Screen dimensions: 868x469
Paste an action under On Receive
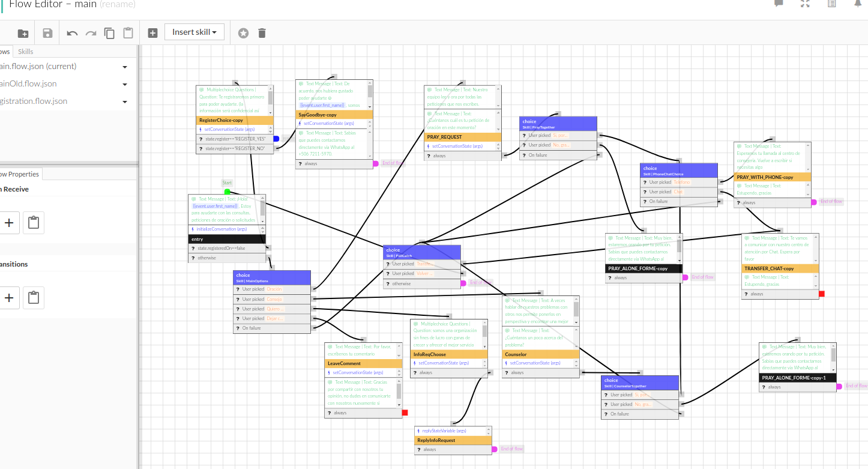pos(34,223)
